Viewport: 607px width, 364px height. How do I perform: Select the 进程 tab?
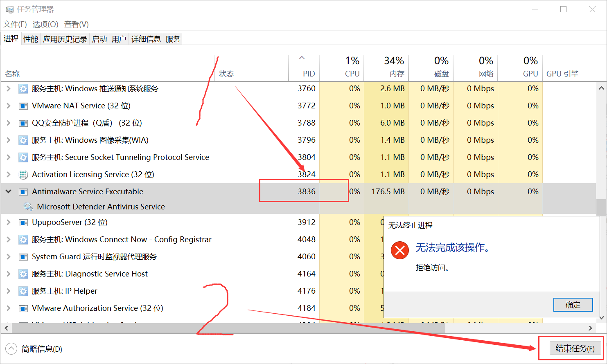coord(11,38)
